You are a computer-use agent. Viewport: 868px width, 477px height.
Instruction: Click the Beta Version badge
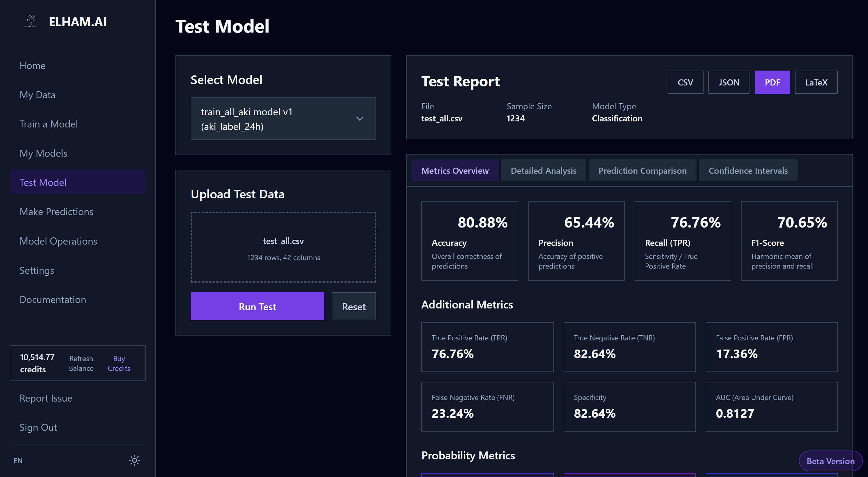click(830, 461)
